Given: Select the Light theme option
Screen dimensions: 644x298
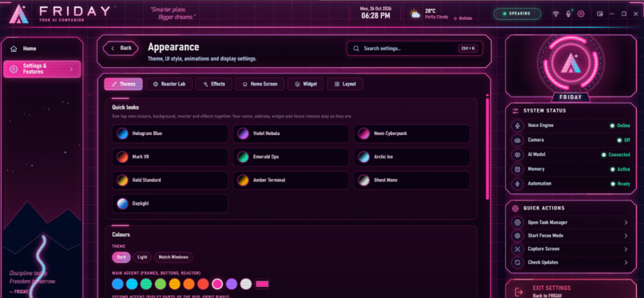Looking at the screenshot, I should pos(142,257).
